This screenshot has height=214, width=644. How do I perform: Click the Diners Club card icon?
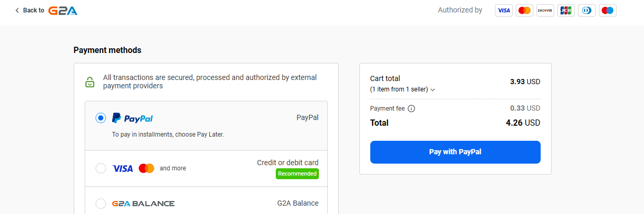(x=587, y=10)
